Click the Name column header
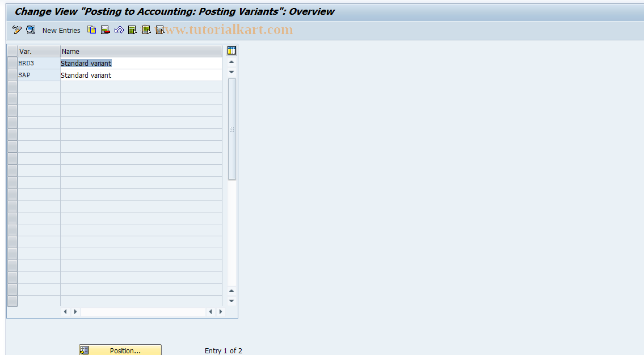Viewport: 644px width, 355px height. [141, 52]
